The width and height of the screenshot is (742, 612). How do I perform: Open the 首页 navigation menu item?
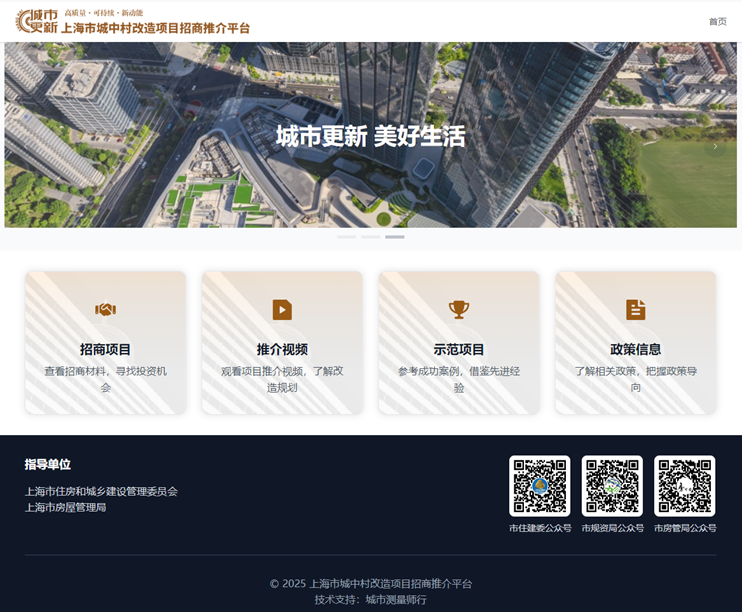click(x=717, y=22)
